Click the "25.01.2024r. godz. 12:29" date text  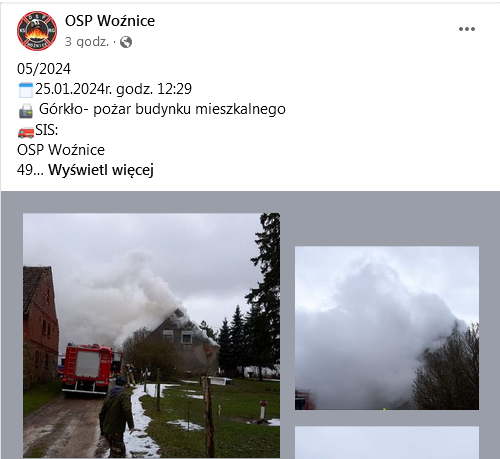pyautogui.click(x=113, y=89)
